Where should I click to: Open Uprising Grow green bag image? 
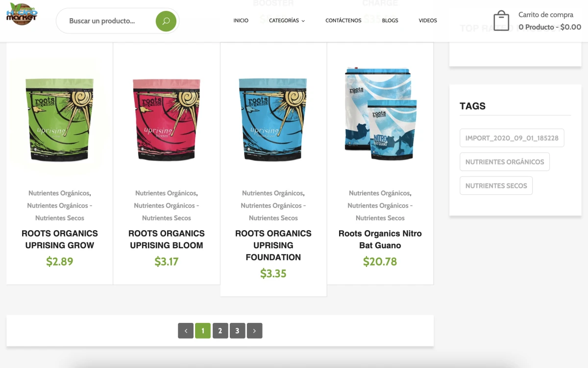tap(60, 119)
